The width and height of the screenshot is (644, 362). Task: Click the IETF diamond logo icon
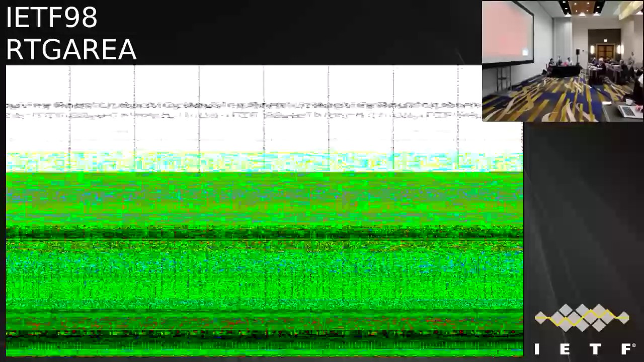tap(582, 318)
